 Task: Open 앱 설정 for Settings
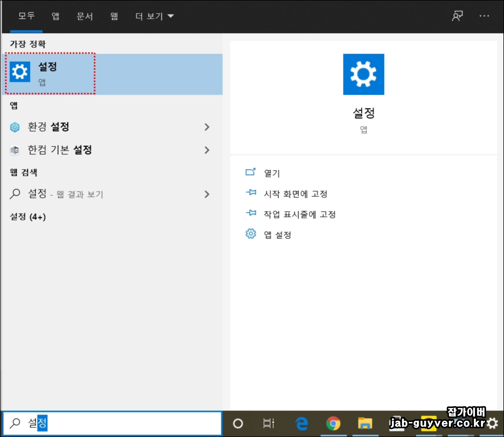click(x=278, y=235)
